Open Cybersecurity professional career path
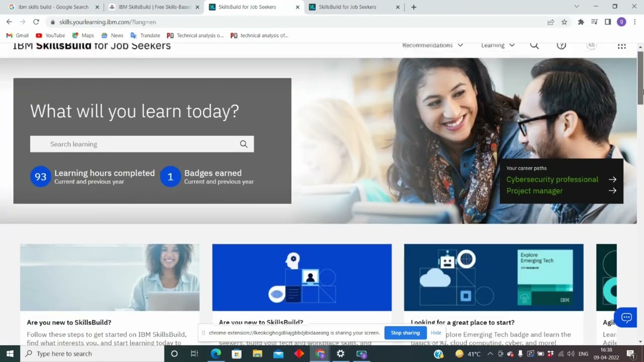 [552, 179]
